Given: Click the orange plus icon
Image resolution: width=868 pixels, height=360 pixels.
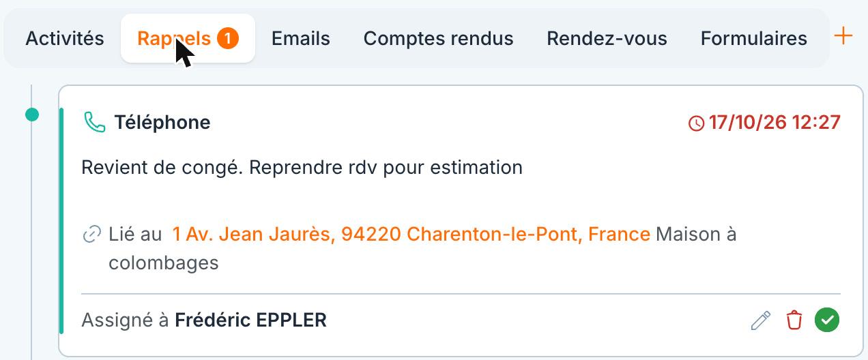Looking at the screenshot, I should [x=843, y=36].
